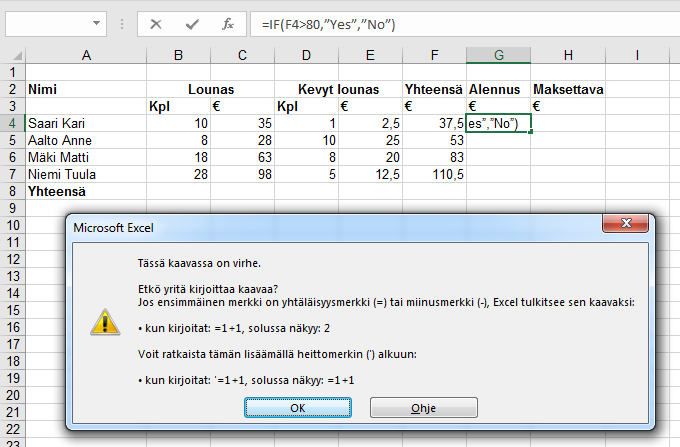Click the yellow warning icon in the dialog

[105, 322]
